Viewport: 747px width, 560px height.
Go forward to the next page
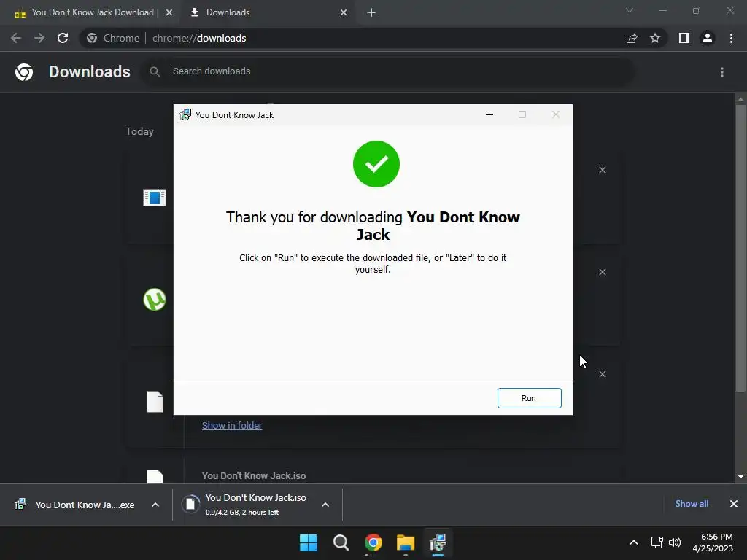(x=39, y=38)
